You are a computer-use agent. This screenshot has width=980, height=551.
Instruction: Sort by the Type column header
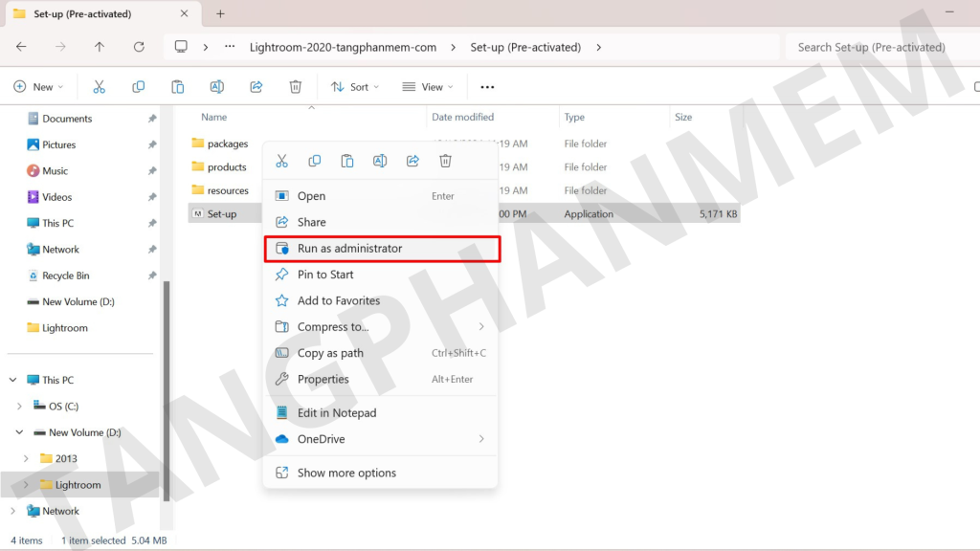[x=574, y=117]
